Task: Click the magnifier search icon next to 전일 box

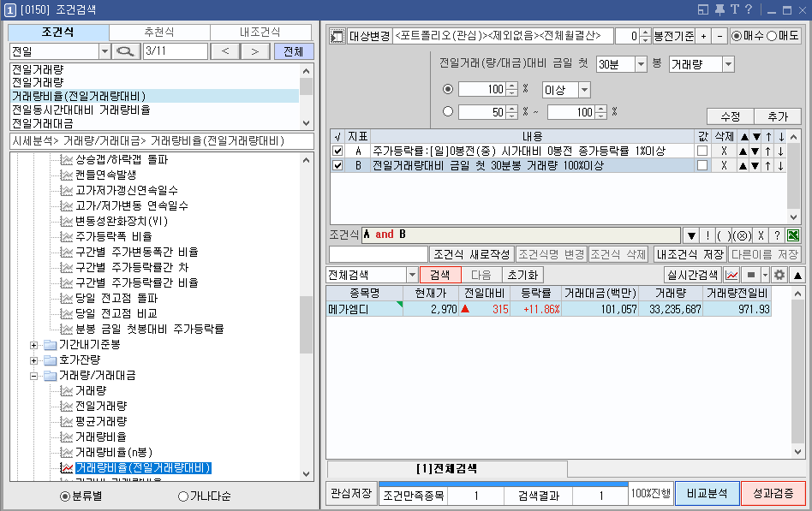Action: point(127,51)
